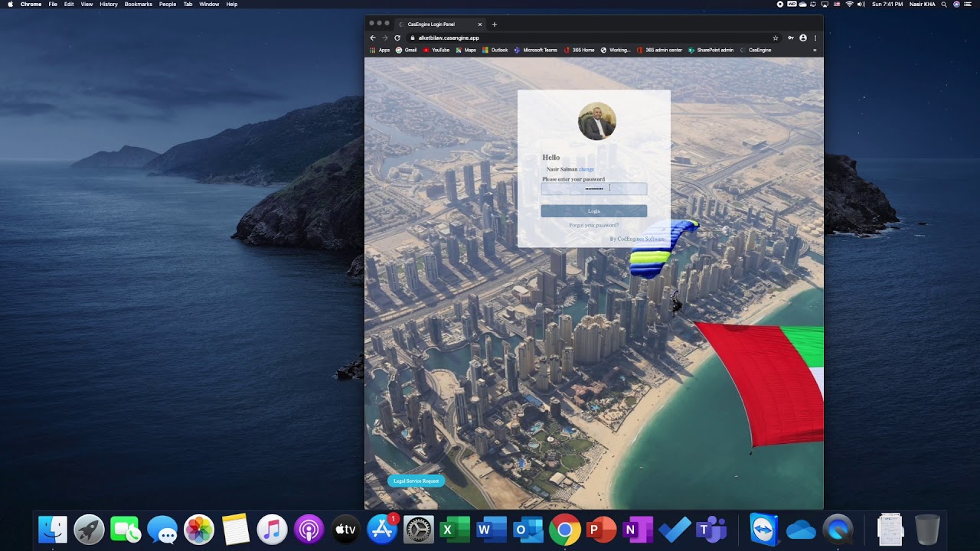Open FaceTime from the Dock
The height and width of the screenshot is (551, 980).
pos(126,530)
